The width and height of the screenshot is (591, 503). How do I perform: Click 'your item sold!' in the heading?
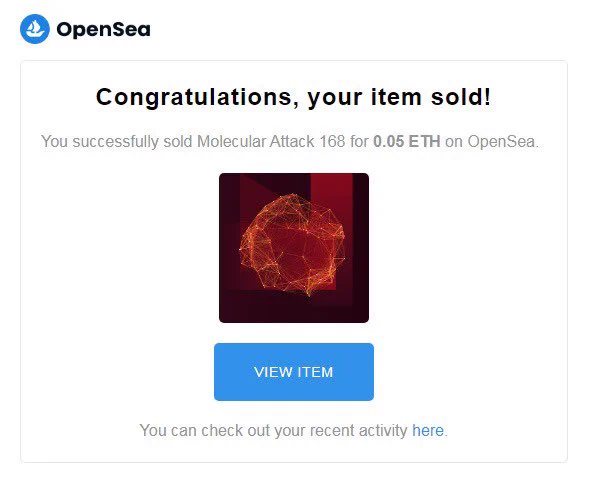[399, 98]
